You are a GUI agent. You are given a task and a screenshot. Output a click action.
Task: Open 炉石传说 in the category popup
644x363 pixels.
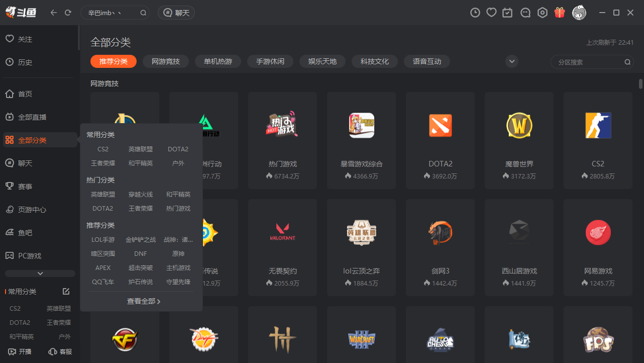141,282
